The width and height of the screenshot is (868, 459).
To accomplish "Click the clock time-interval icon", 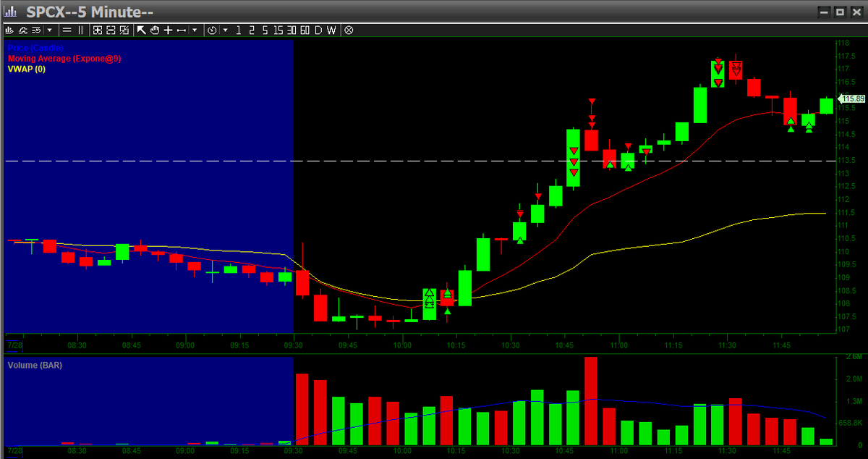I will tap(212, 30).
